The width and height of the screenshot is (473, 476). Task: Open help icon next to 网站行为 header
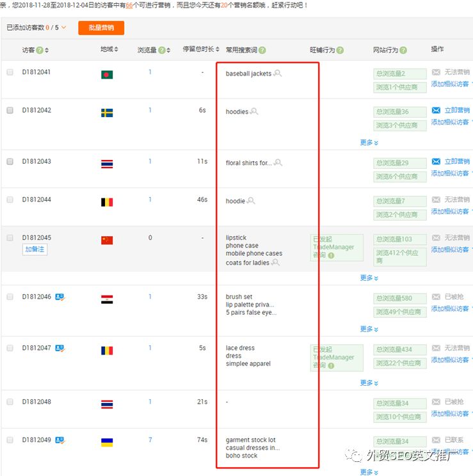(403, 50)
